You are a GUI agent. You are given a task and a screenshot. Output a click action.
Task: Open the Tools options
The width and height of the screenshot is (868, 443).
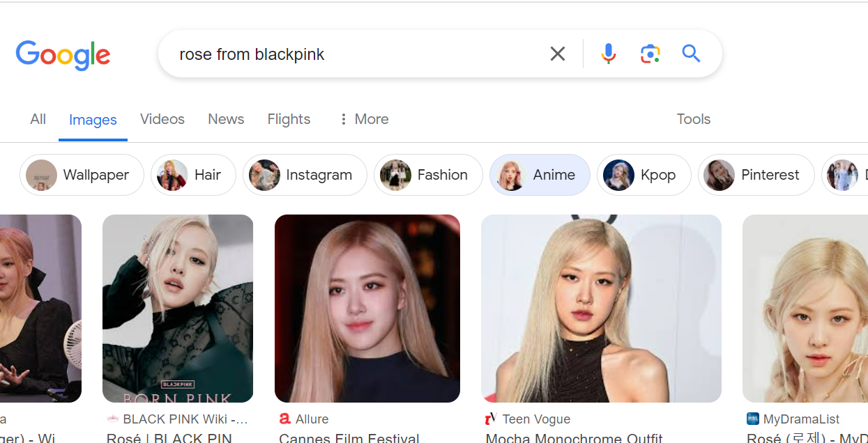pos(694,119)
